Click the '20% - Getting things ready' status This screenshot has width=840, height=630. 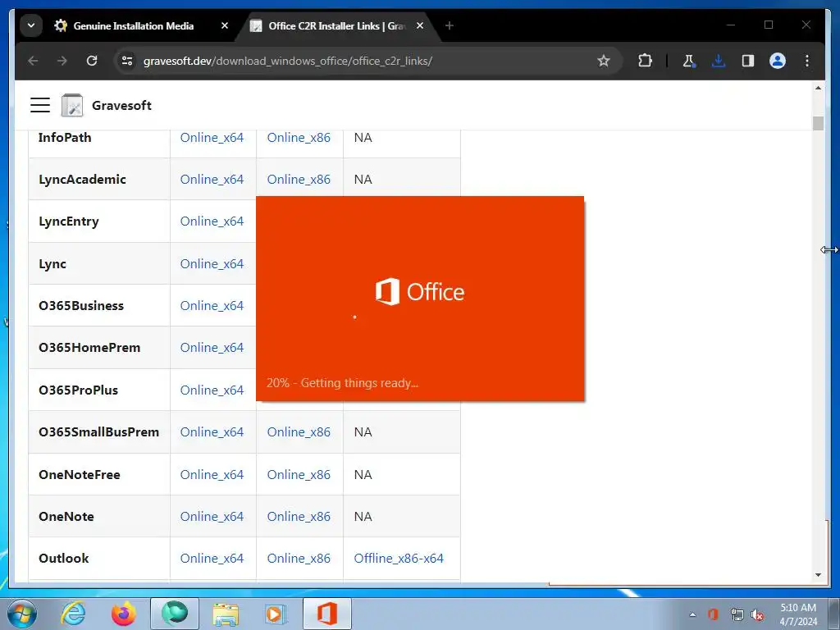click(342, 383)
